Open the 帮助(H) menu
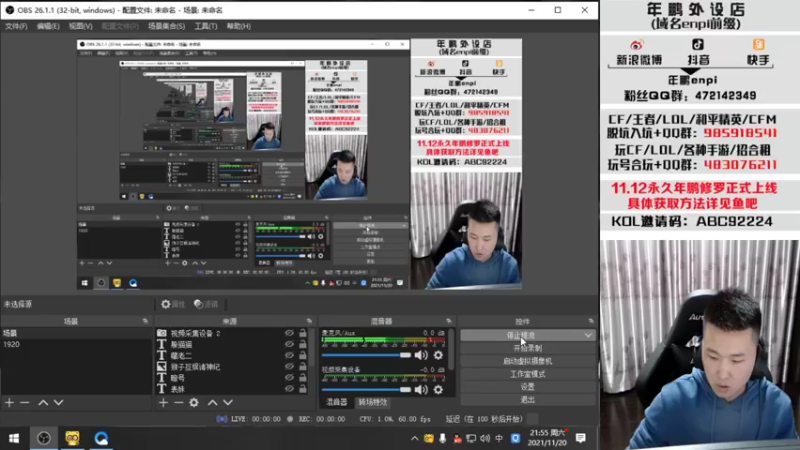Viewport: 800px width, 450px height. tap(239, 26)
